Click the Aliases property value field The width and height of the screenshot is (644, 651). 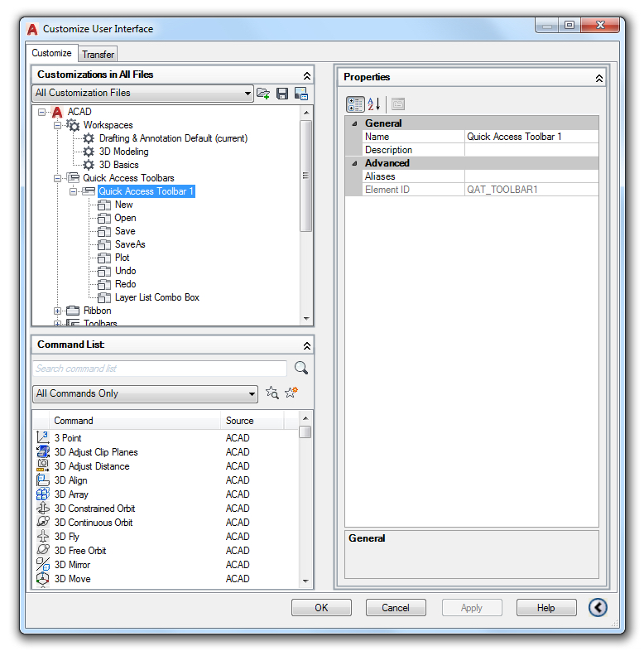click(531, 176)
